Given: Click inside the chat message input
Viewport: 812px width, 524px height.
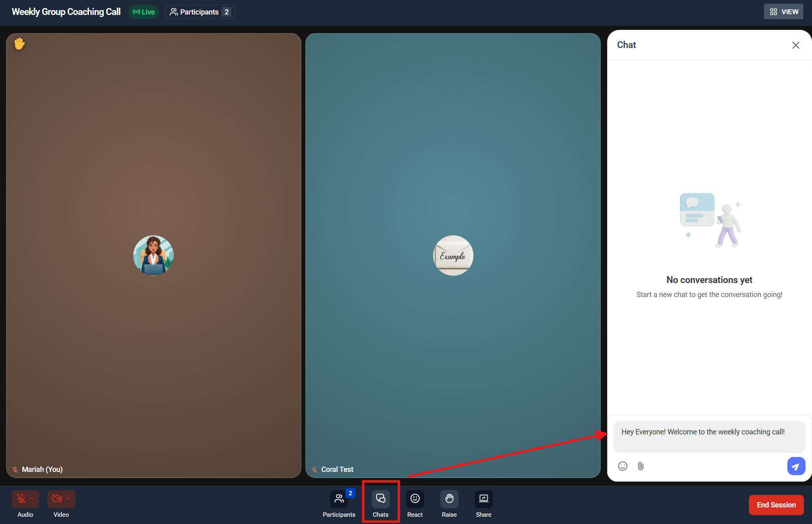Looking at the screenshot, I should [709, 437].
